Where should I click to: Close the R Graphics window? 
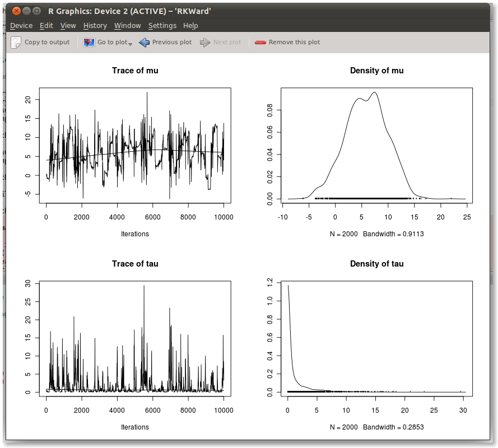[x=16, y=11]
